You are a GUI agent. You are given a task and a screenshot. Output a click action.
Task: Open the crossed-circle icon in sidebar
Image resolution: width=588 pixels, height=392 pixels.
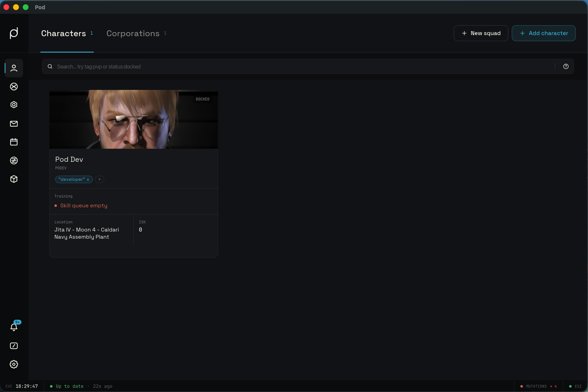click(14, 87)
